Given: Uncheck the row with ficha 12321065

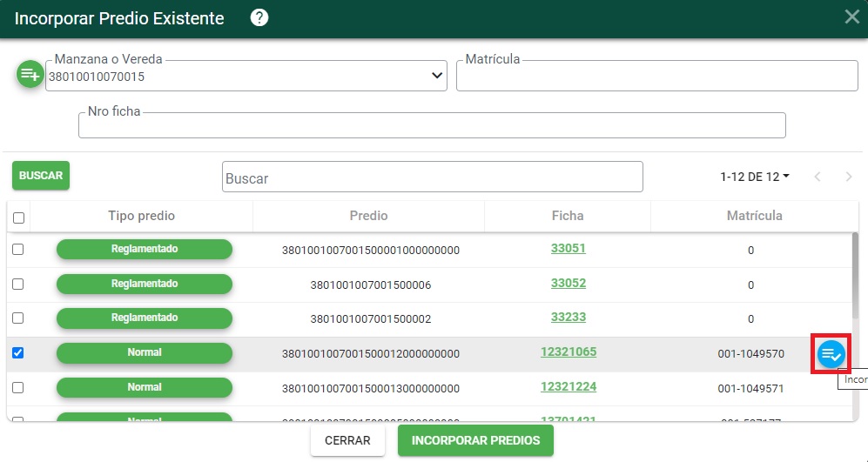Looking at the screenshot, I should click(x=18, y=352).
